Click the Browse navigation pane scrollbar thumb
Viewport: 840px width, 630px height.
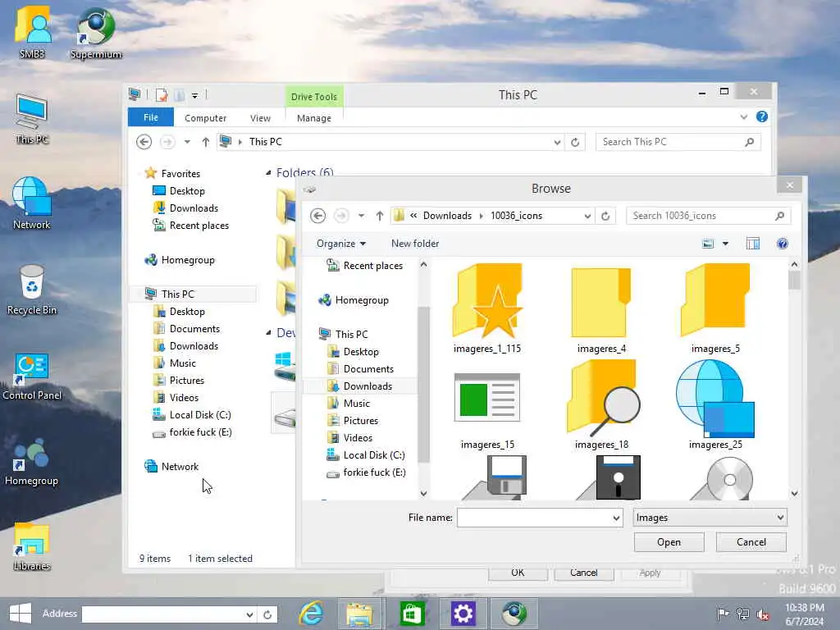pyautogui.click(x=423, y=384)
